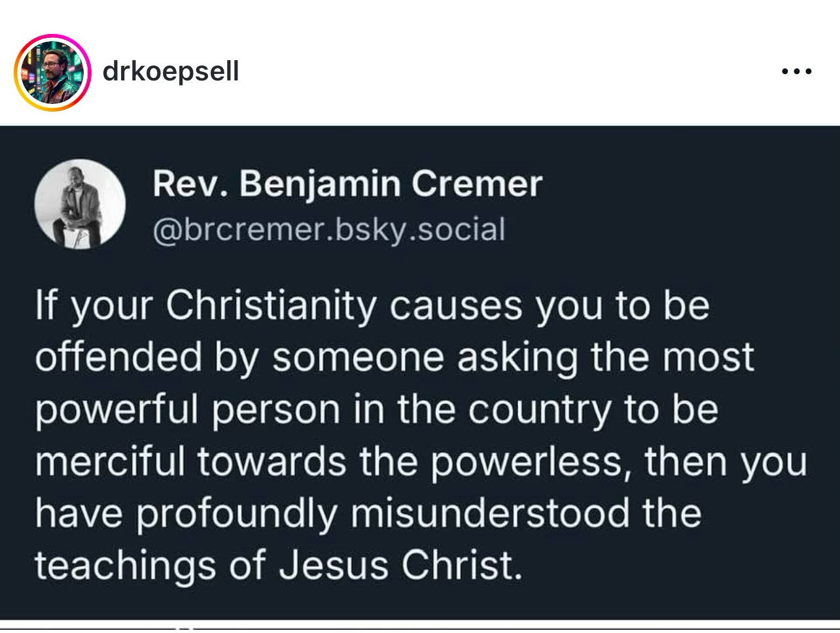This screenshot has height=633, width=840.
Task: Click the white header bar beside drkoepsell
Action: tap(510, 72)
